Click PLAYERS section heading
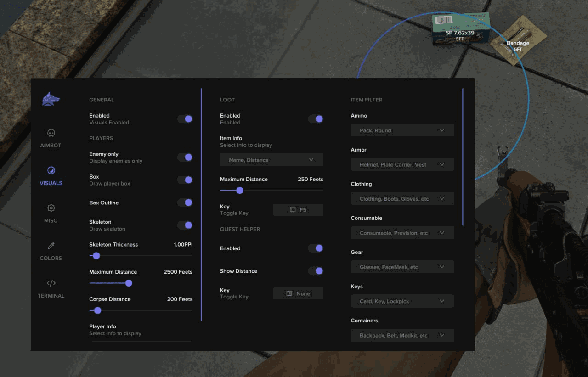The image size is (588, 377). click(x=101, y=138)
